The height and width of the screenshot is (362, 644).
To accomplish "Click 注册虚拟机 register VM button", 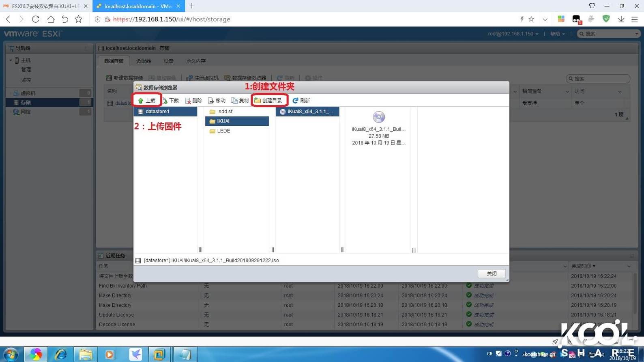I will coord(202,78).
